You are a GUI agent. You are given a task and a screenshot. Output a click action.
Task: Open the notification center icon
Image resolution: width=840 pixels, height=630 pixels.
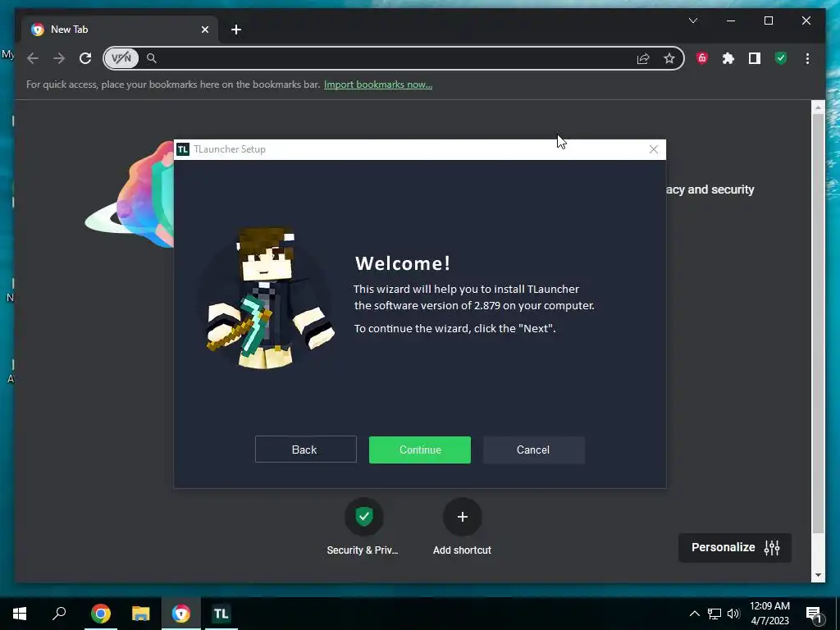[x=814, y=614]
